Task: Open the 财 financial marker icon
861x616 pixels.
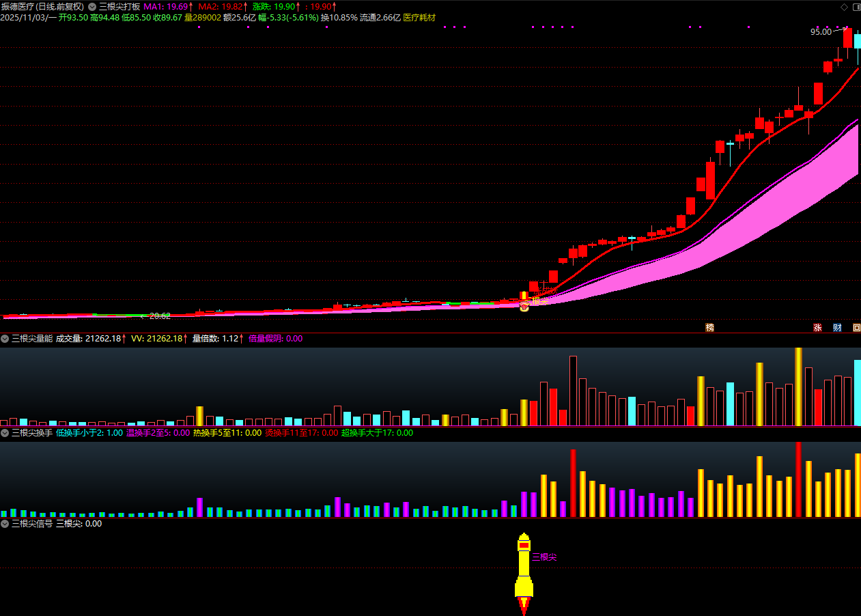Action: tap(837, 328)
